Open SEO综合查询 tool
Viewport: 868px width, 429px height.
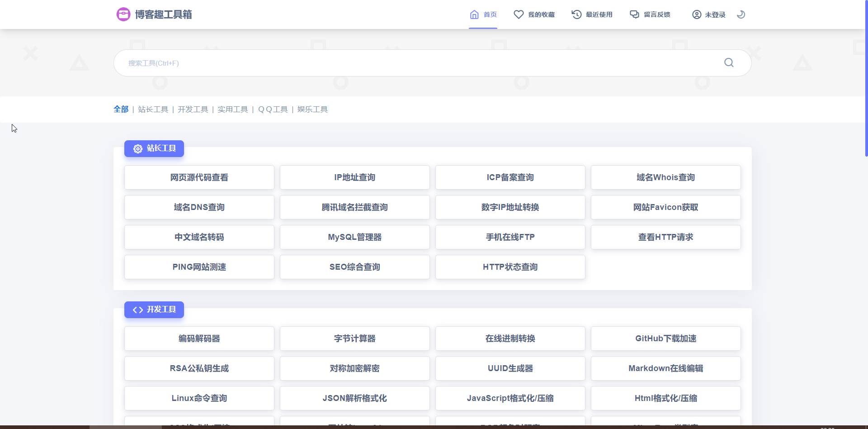[x=355, y=267]
